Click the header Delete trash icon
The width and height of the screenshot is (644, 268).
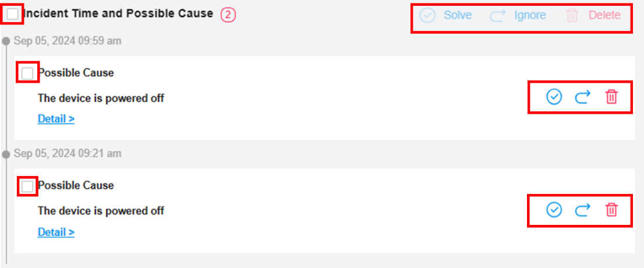pos(572,15)
